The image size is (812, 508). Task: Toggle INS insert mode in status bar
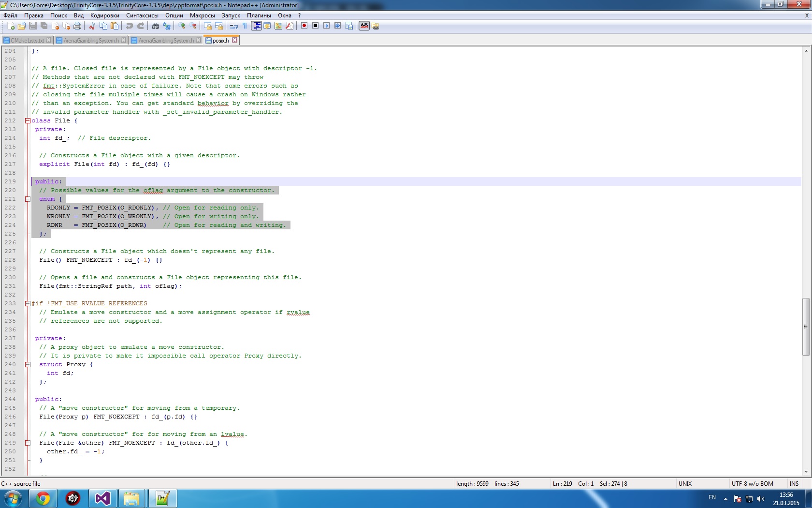794,484
